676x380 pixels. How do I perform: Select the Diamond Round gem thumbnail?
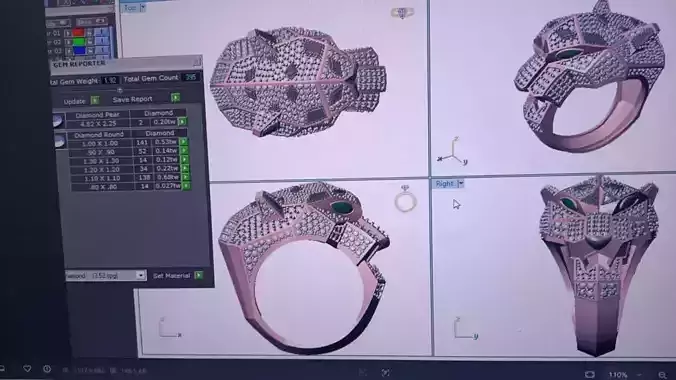point(60,141)
